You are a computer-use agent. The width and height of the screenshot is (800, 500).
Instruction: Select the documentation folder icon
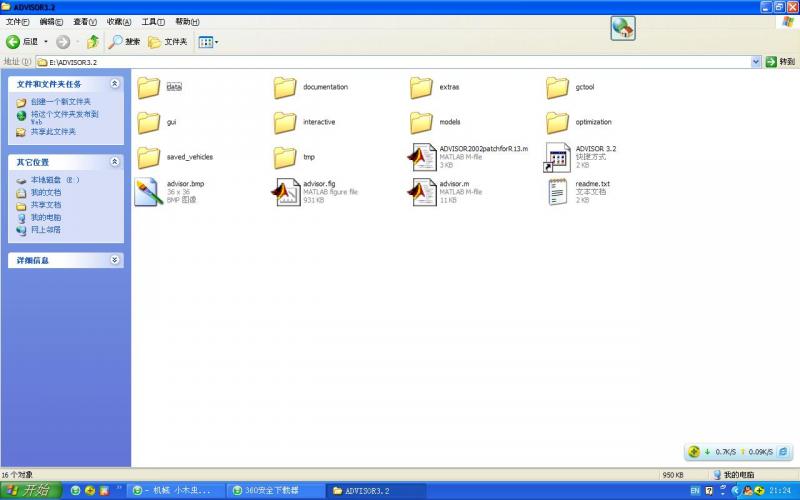[x=285, y=87]
